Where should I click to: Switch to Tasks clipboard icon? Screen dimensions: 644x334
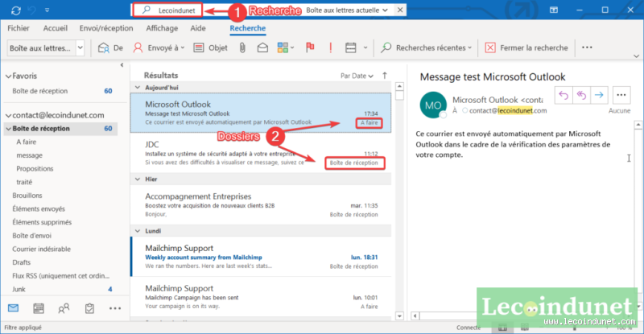click(x=89, y=308)
